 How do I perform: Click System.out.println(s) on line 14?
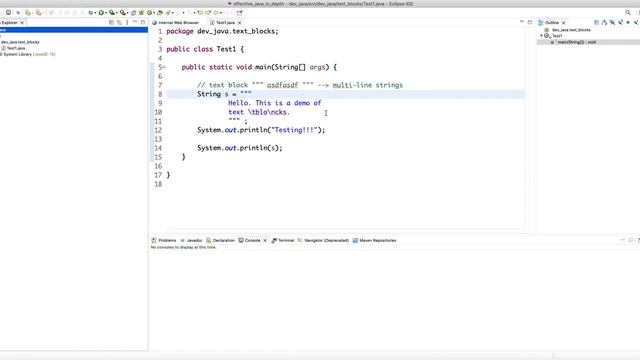[x=240, y=148]
